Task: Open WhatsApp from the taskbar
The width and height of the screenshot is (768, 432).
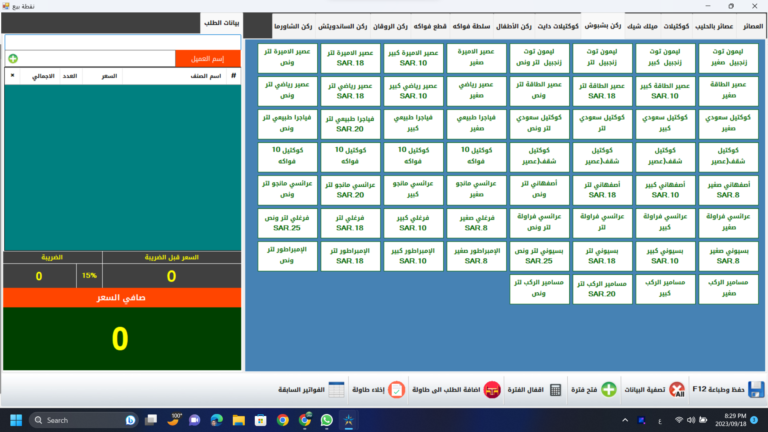Action: [325, 420]
